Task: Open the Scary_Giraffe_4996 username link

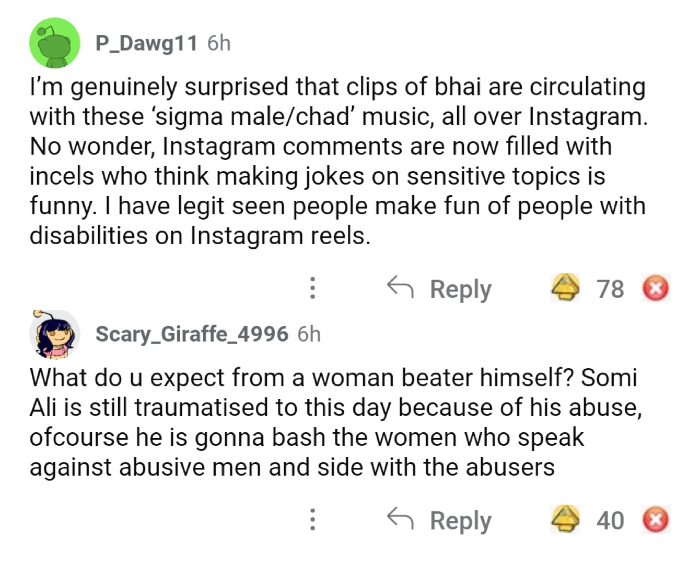Action: click(192, 333)
